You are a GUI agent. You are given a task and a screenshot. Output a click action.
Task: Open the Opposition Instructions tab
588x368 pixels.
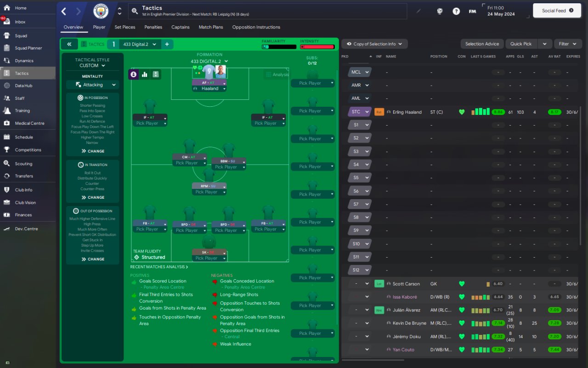[256, 27]
